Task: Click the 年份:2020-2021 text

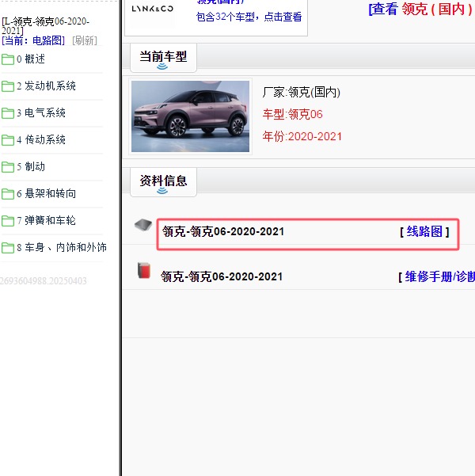Action: point(302,136)
